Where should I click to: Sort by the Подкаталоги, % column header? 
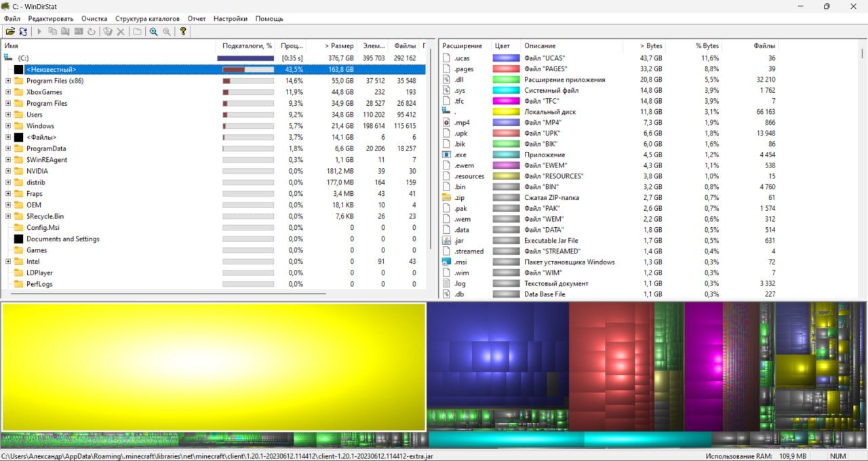click(x=247, y=46)
